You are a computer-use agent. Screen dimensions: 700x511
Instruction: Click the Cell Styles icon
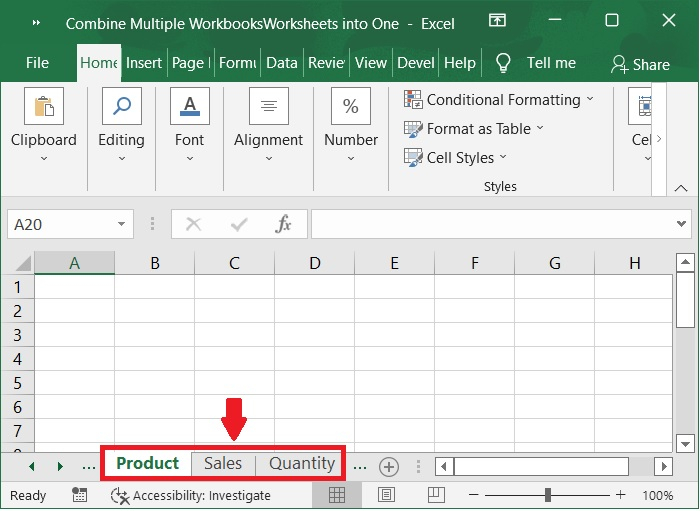[x=413, y=158]
